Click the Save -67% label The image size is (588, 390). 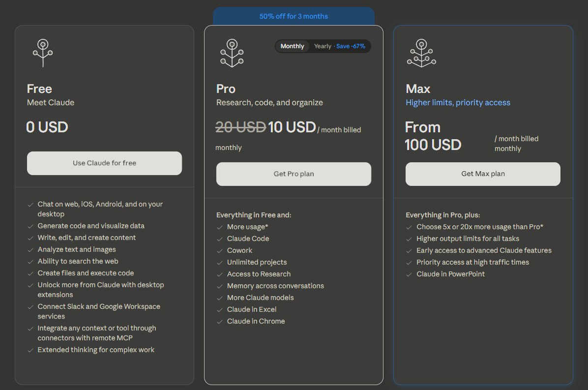351,46
